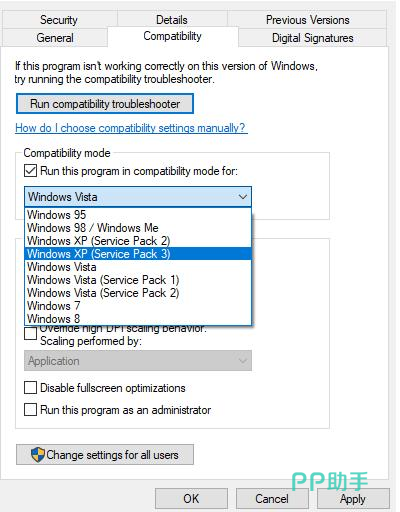The image size is (400, 512).
Task: Enable Disable fullscreen optimizations checkbox
Action: (30, 388)
